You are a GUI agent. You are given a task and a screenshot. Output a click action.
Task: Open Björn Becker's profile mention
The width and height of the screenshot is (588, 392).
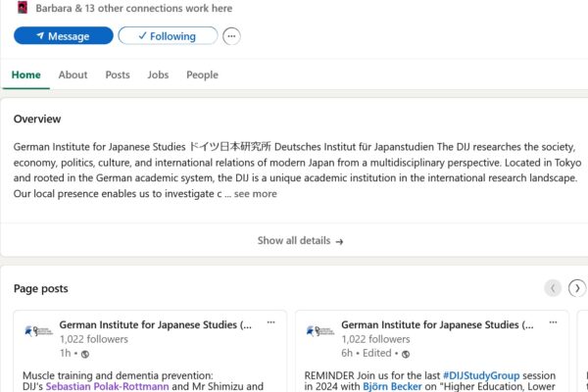tap(392, 386)
